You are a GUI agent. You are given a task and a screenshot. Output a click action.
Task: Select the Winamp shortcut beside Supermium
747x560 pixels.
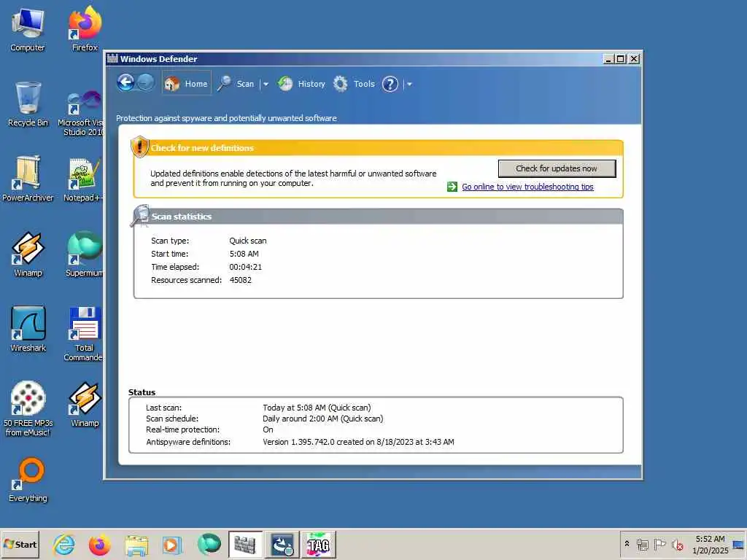coord(28,254)
